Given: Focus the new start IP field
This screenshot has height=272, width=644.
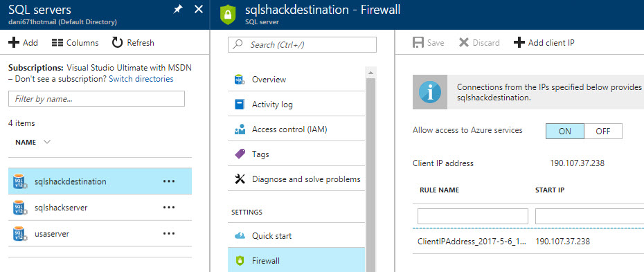Looking at the screenshot, I should 589,216.
